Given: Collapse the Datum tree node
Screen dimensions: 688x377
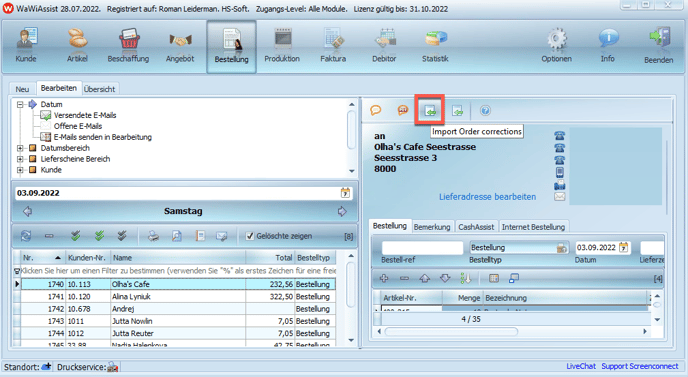Looking at the screenshot, I should [20, 104].
